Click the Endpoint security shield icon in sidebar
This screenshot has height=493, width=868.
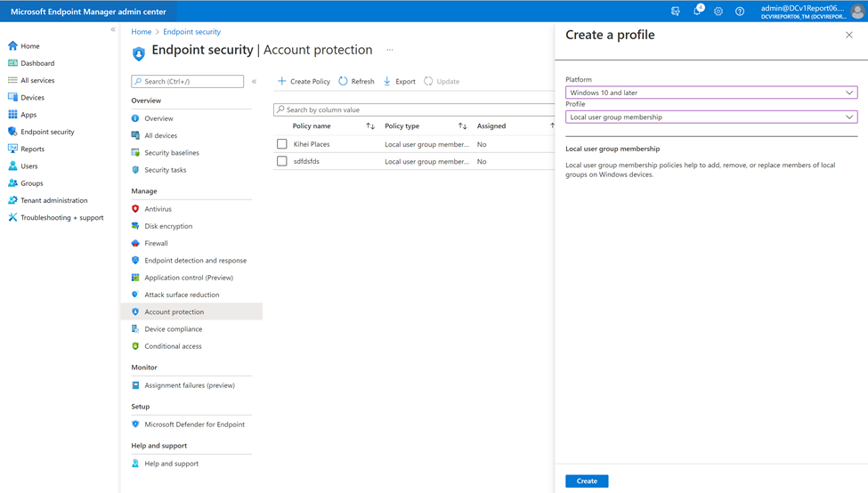point(12,132)
